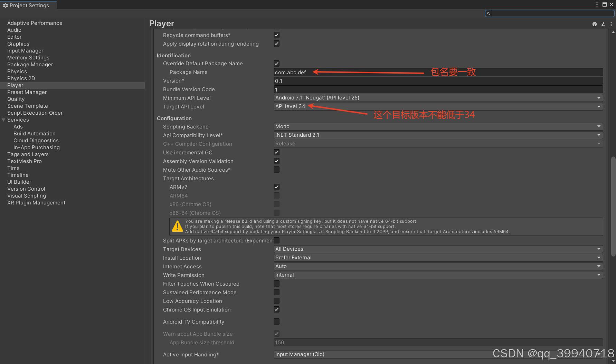Select UI Builder category

19,182
